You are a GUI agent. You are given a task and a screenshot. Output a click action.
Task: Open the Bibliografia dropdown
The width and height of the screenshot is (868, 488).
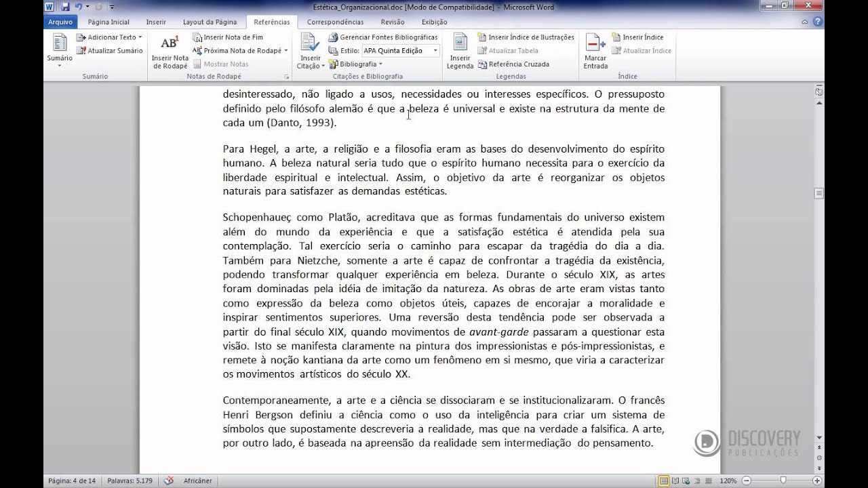pos(356,64)
